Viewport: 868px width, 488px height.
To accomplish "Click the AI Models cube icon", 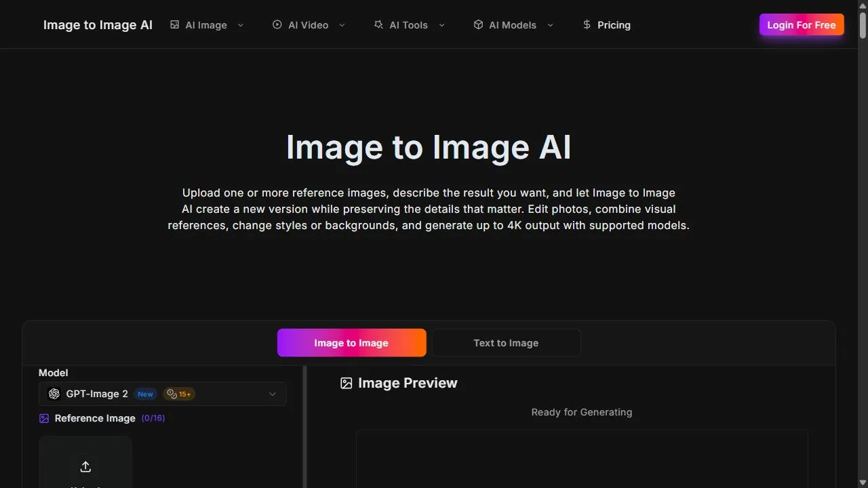I will coord(478,24).
